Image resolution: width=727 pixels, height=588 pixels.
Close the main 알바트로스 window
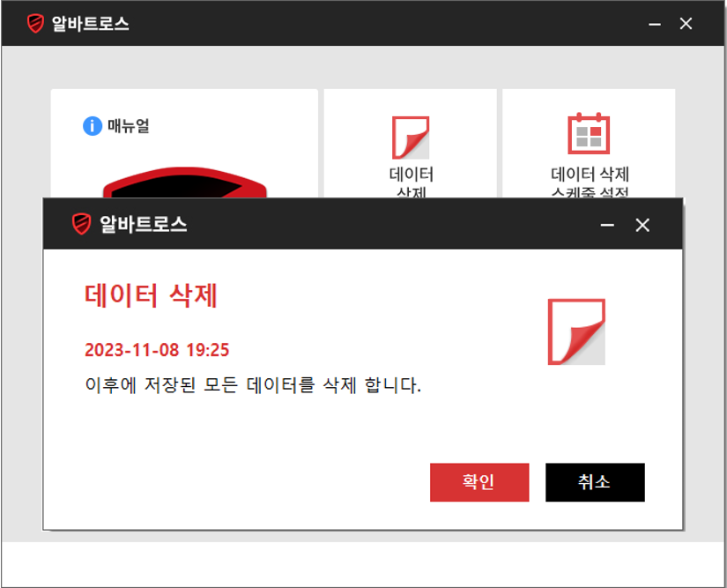(686, 24)
